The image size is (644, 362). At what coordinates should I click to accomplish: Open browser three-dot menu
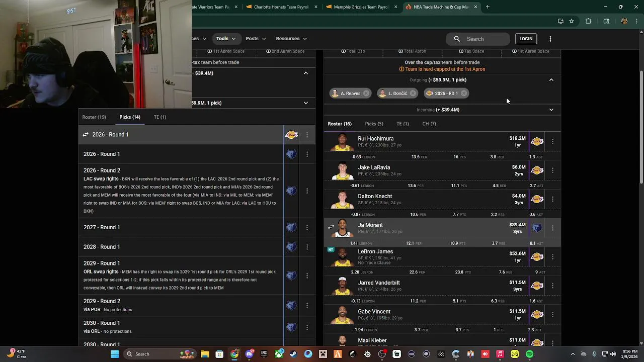point(636,21)
